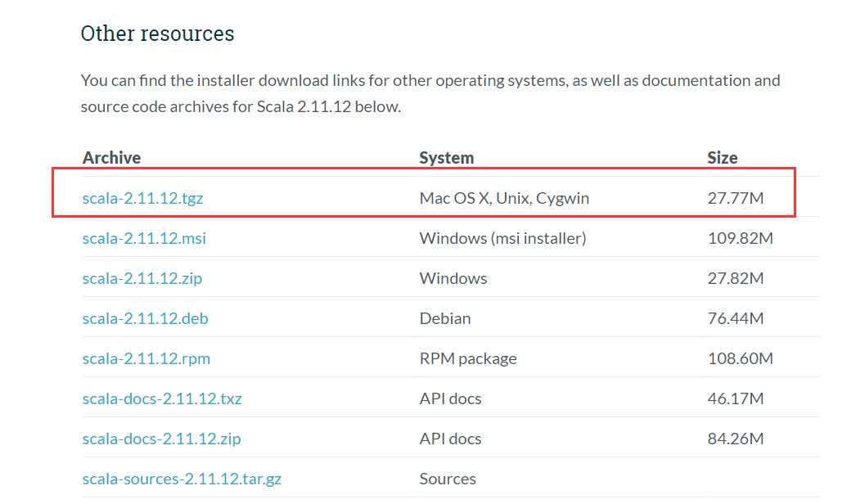The height and width of the screenshot is (504, 865).
Task: Click the Other resources heading
Action: click(x=157, y=34)
